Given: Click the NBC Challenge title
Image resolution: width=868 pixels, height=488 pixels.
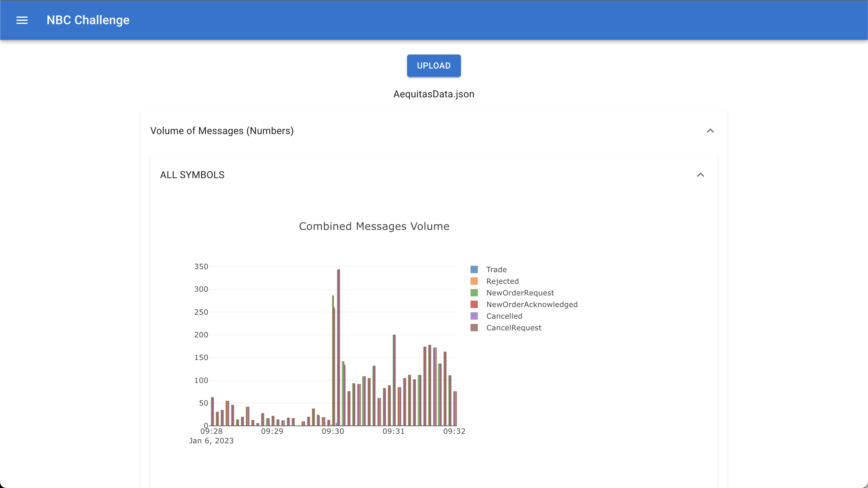Looking at the screenshot, I should pos(88,20).
